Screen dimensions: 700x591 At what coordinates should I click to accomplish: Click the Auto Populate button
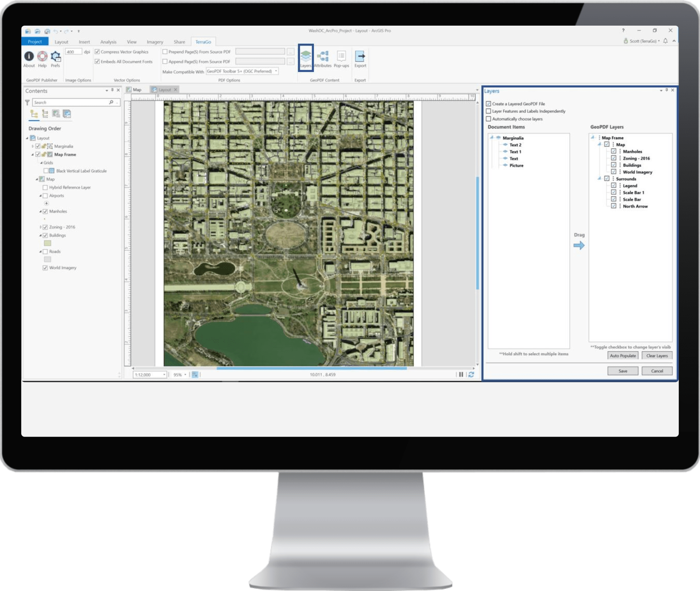623,356
